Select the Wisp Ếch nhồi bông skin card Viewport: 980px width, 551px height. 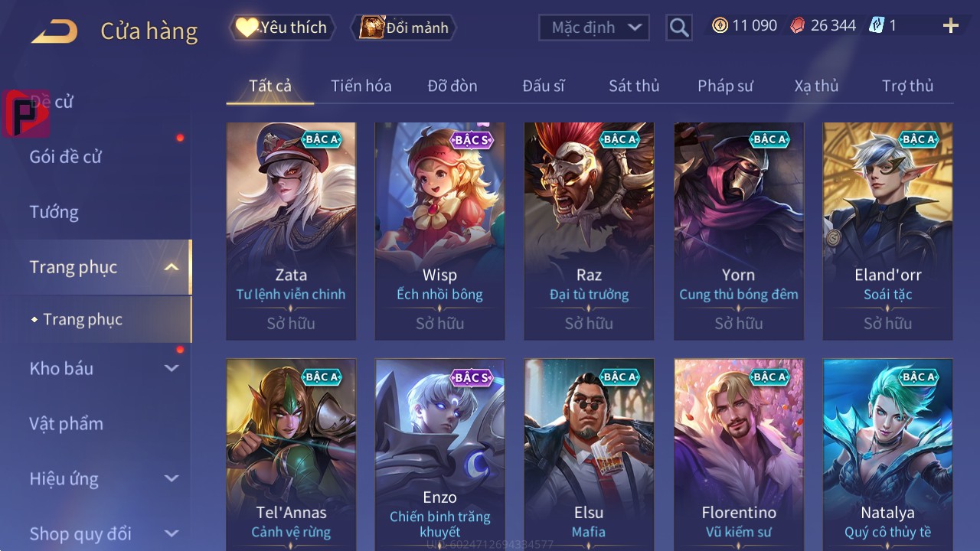pyautogui.click(x=439, y=231)
